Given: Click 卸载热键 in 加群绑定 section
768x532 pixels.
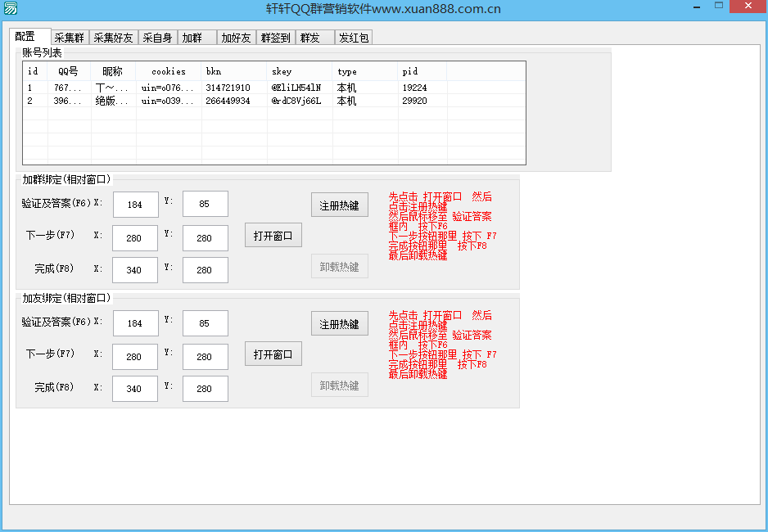Looking at the screenshot, I should (x=340, y=266).
